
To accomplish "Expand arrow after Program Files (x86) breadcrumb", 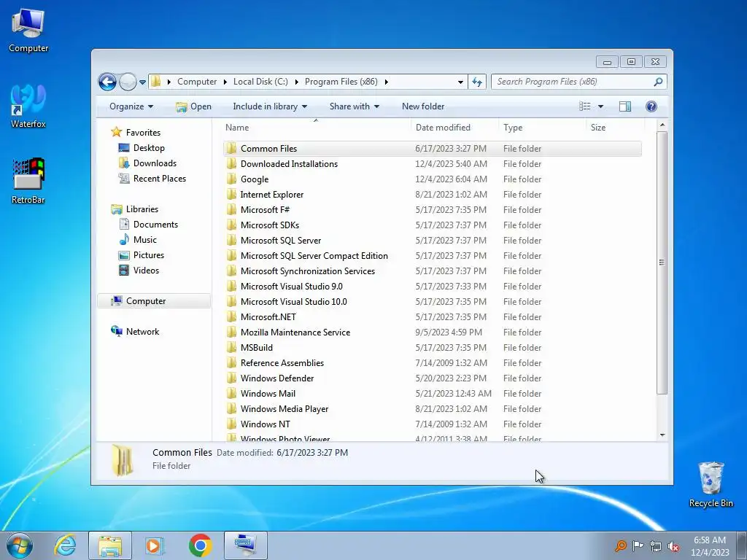I will coord(387,82).
